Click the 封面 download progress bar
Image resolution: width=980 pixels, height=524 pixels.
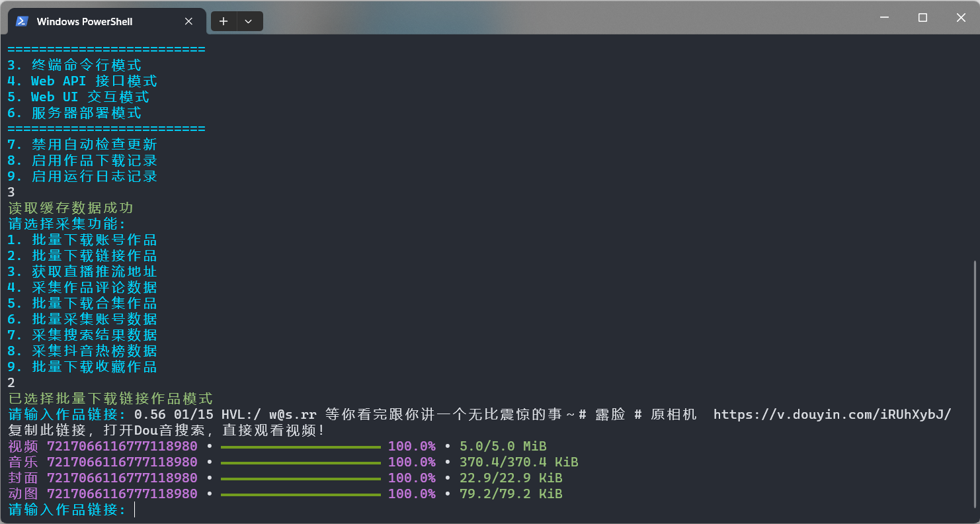tap(301, 478)
